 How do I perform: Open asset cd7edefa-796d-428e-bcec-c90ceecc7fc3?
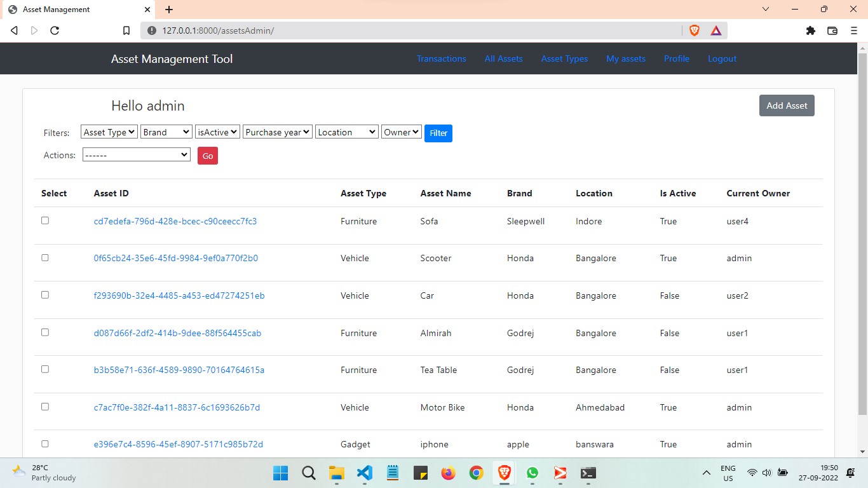point(175,221)
